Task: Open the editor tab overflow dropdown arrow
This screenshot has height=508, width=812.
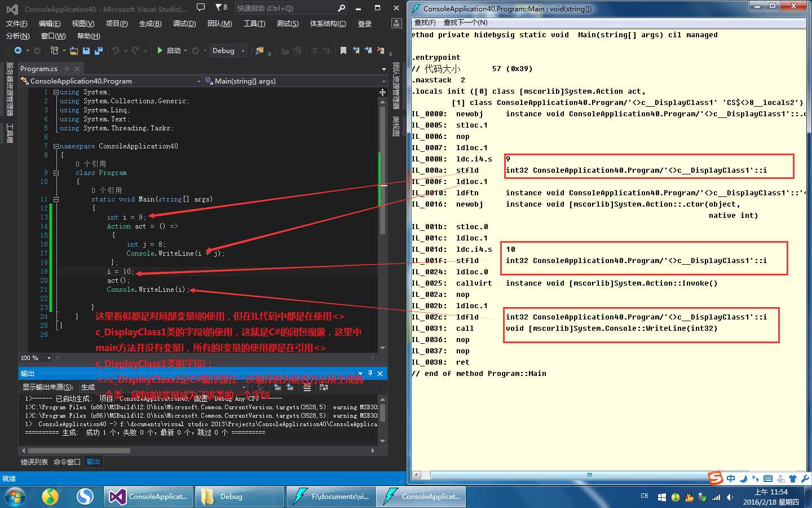Action: pyautogui.click(x=384, y=69)
